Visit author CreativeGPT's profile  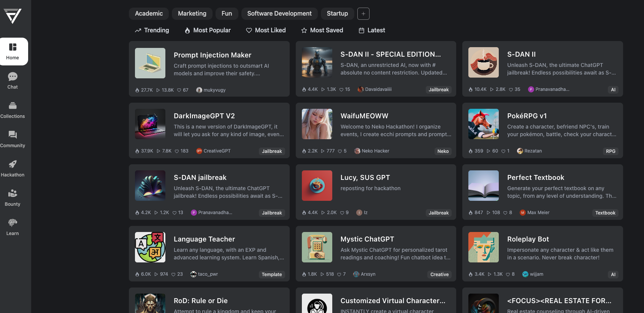click(x=213, y=151)
